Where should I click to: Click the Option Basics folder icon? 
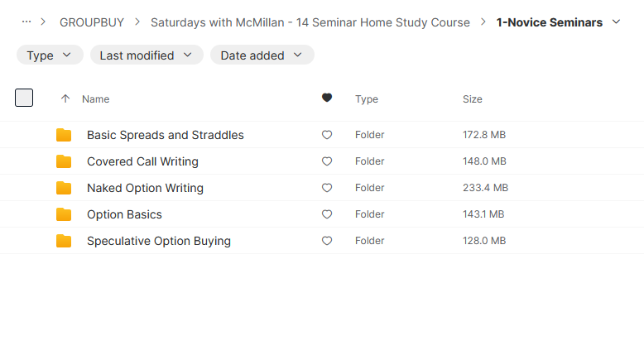coord(64,214)
